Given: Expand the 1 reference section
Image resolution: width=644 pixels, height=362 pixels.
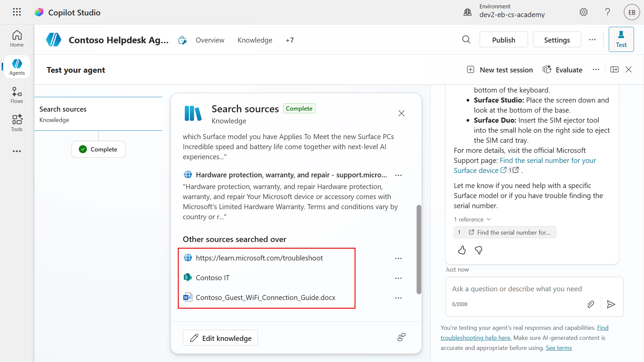Looking at the screenshot, I should [472, 219].
